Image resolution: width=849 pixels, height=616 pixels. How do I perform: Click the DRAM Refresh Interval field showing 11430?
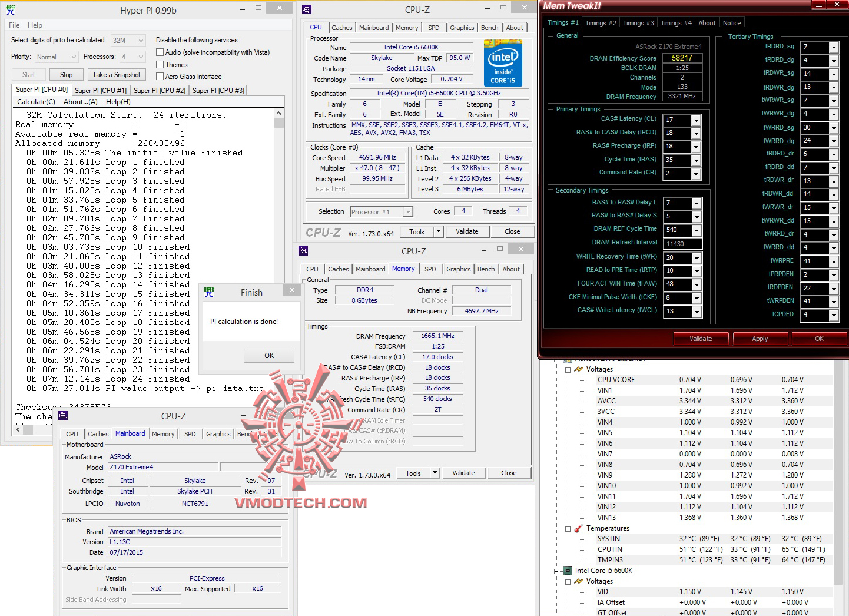click(x=682, y=244)
